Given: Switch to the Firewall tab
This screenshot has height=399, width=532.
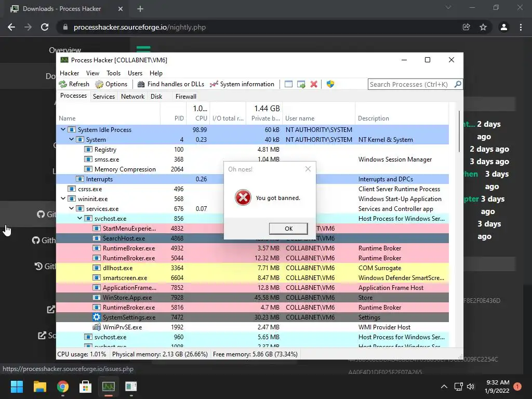Looking at the screenshot, I should point(186,96).
